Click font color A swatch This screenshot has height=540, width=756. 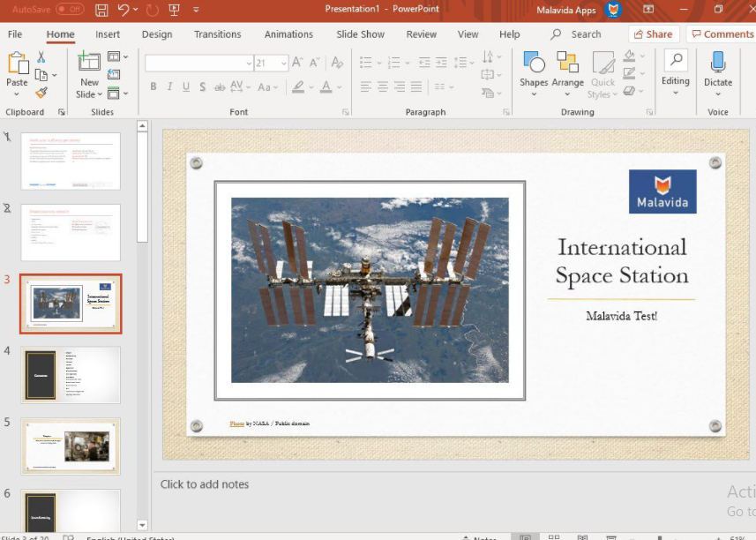pos(326,86)
